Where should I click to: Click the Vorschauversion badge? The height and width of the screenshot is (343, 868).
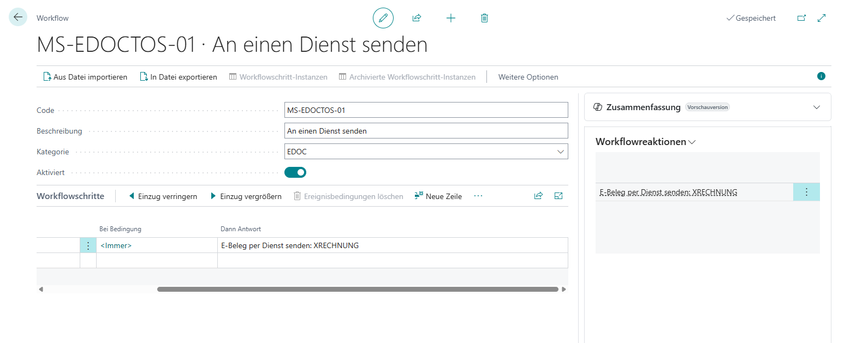[708, 107]
